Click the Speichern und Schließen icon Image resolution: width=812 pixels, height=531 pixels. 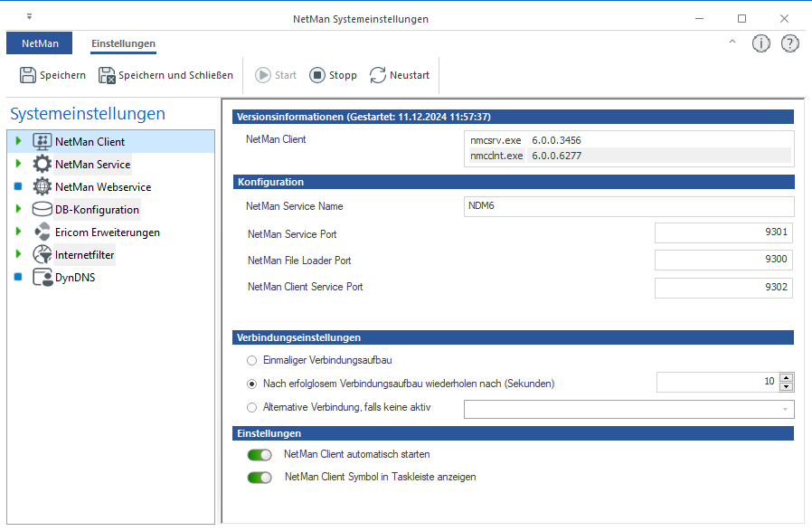[107, 75]
